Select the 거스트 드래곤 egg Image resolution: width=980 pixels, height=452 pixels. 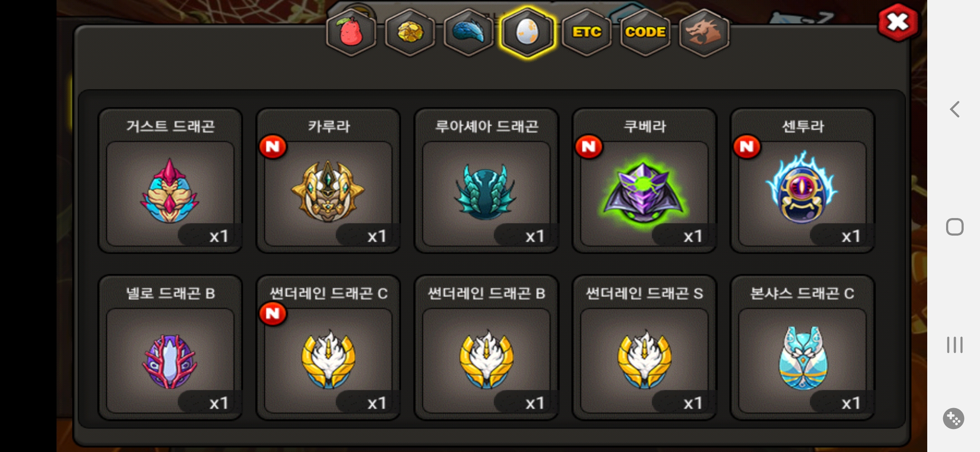click(x=170, y=180)
